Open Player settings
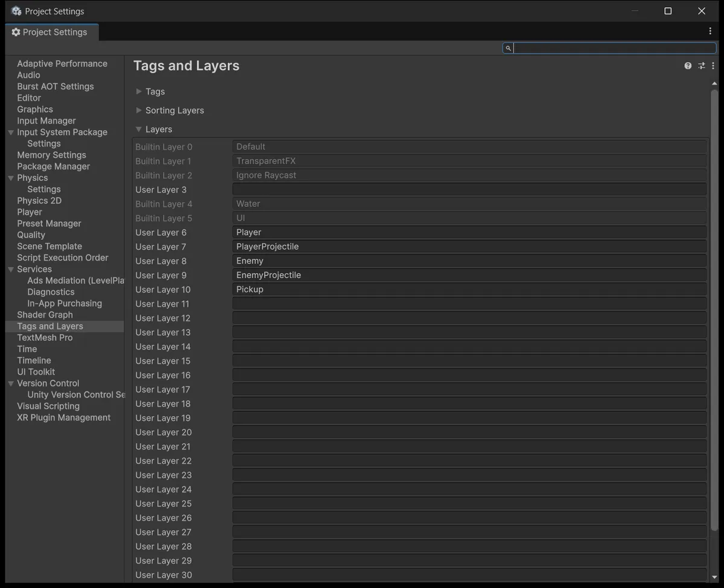Viewport: 724px width, 588px height. 30,212
